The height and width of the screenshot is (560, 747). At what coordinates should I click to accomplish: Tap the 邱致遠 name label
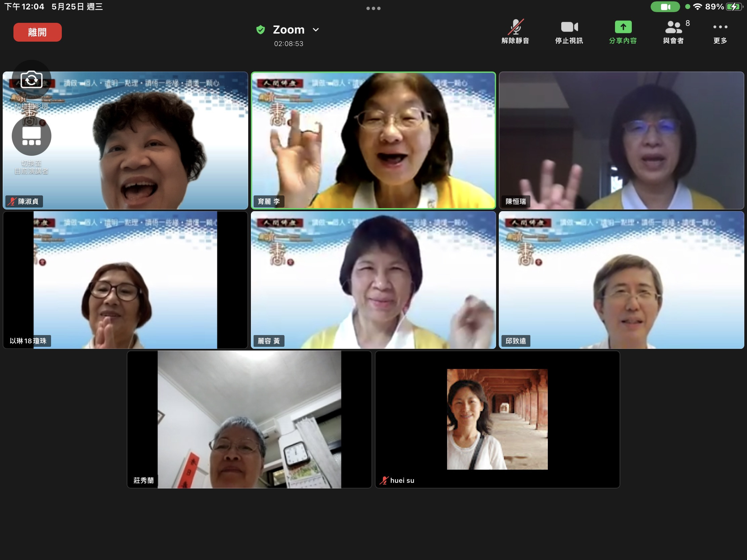[515, 341]
